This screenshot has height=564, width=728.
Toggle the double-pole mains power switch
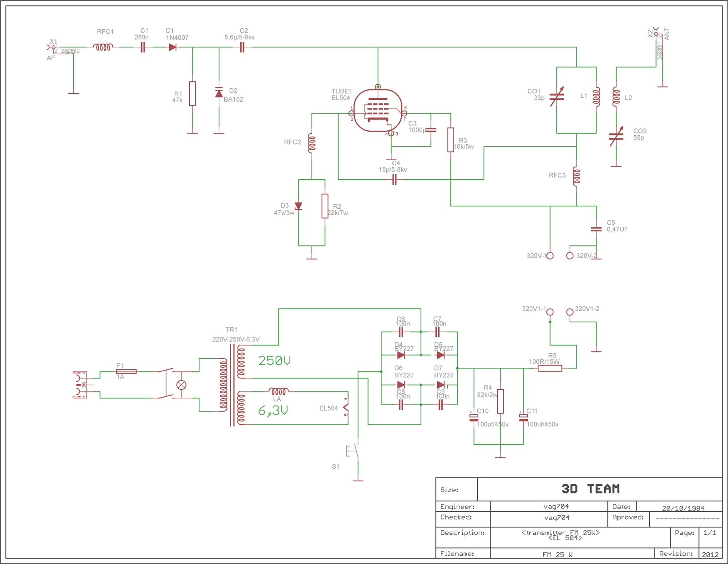click(x=166, y=384)
